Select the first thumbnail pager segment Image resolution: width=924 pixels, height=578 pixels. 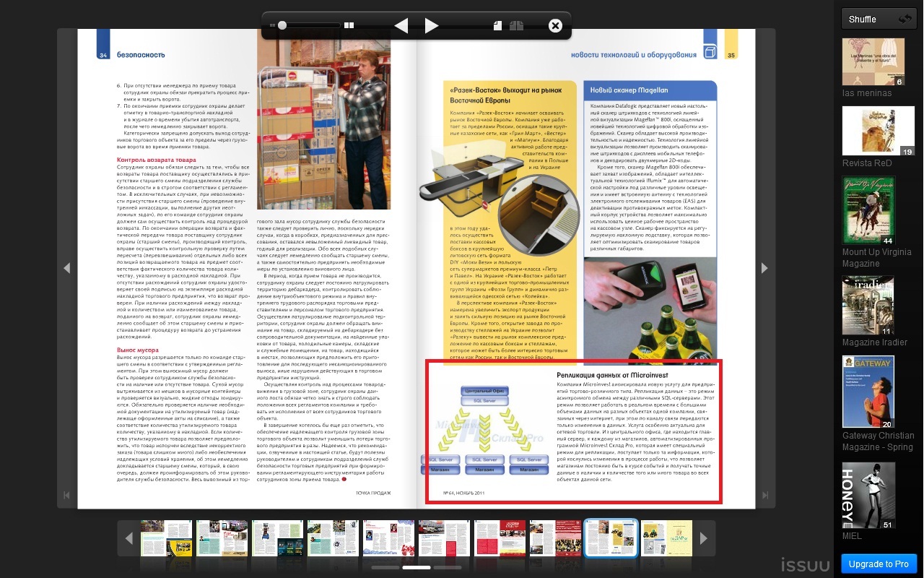point(385,568)
